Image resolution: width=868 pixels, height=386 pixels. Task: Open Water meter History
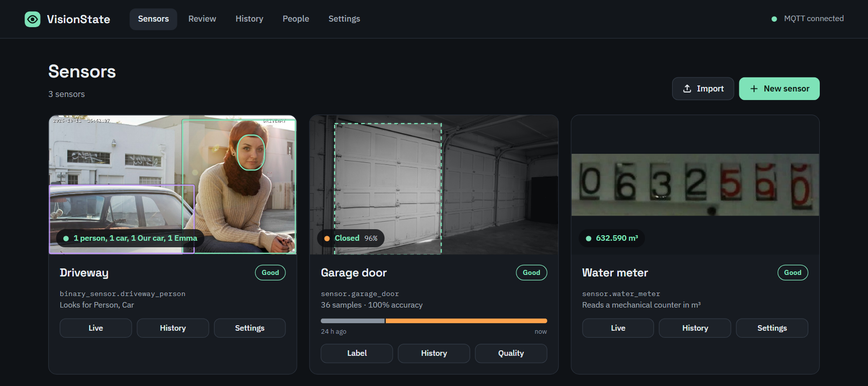pos(695,328)
